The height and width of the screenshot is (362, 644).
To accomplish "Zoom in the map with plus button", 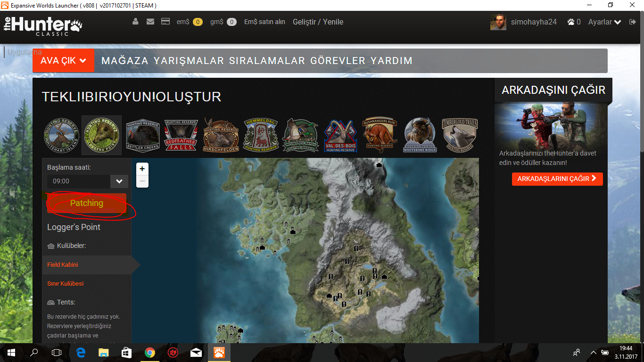I will click(142, 169).
